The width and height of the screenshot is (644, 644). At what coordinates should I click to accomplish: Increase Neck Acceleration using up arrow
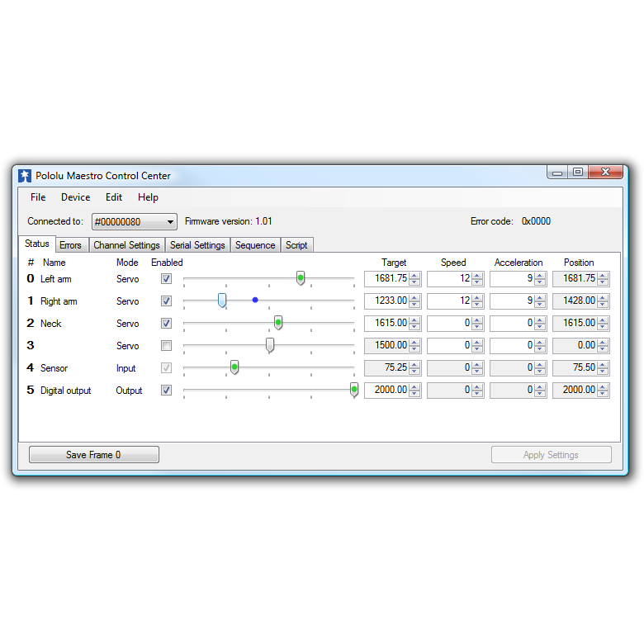tap(540, 320)
